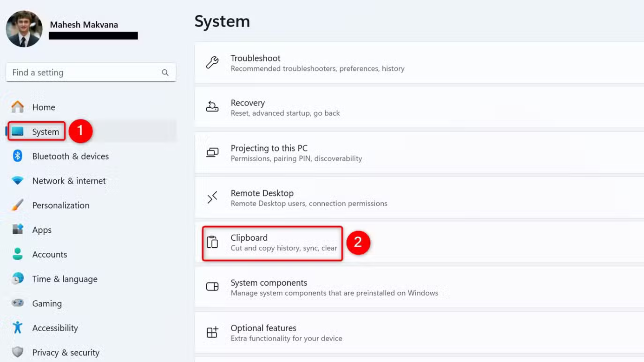Click the Recovery reset icon
The image size is (644, 362).
tap(212, 107)
